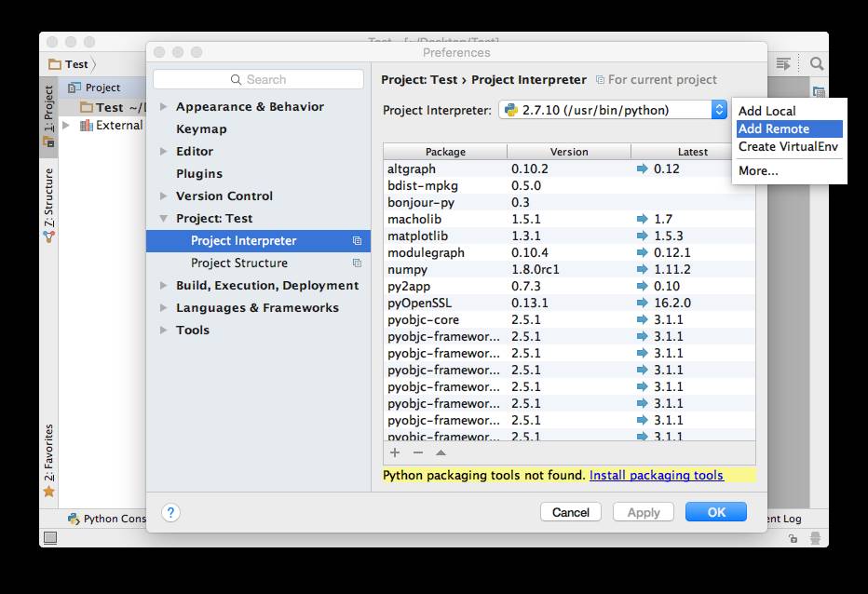This screenshot has width=868, height=594.
Task: Expand Version Control settings
Action: (163, 196)
